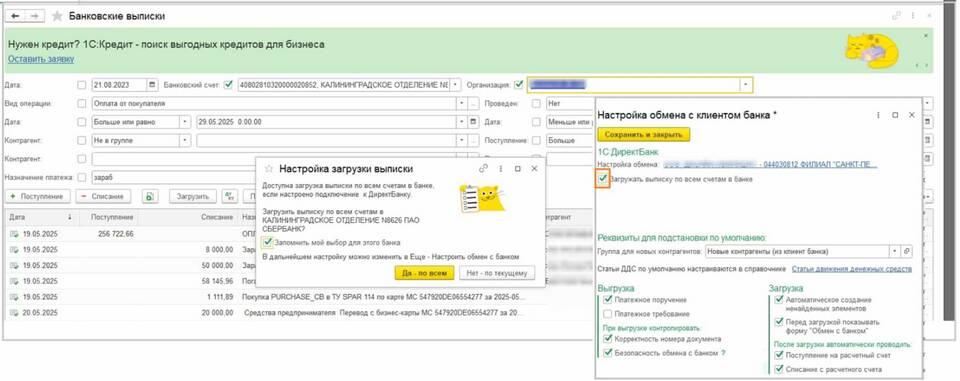Click help question mark near Безопасность обмена

723,353
